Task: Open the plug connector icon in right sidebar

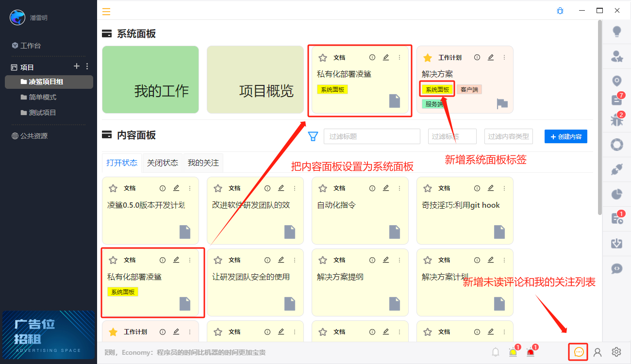Action: (x=617, y=169)
